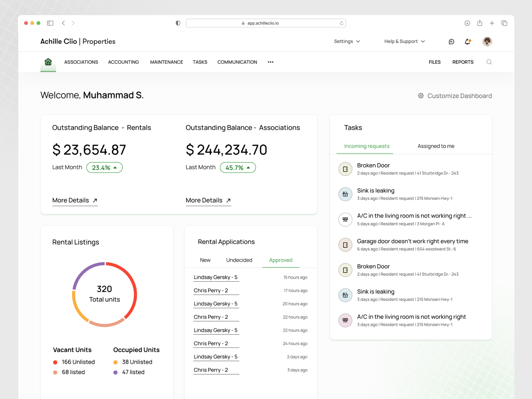Select the sink icon beside Sink is leaking

pyautogui.click(x=345, y=194)
